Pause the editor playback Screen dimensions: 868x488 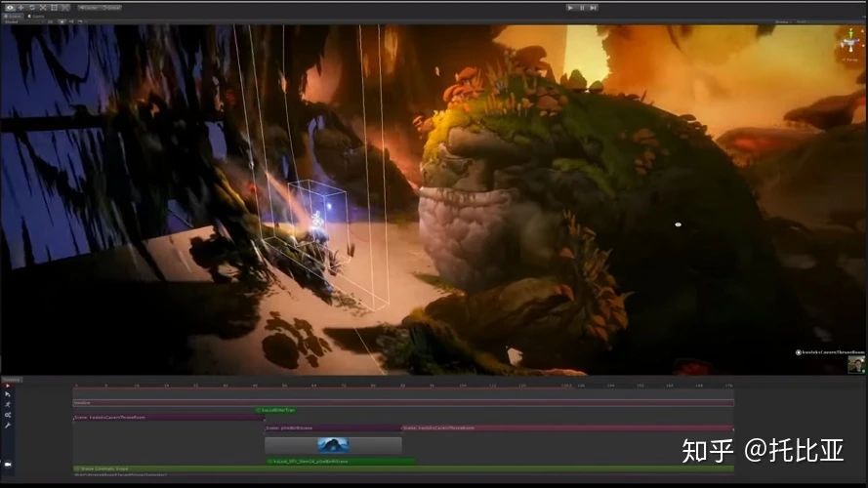point(582,8)
